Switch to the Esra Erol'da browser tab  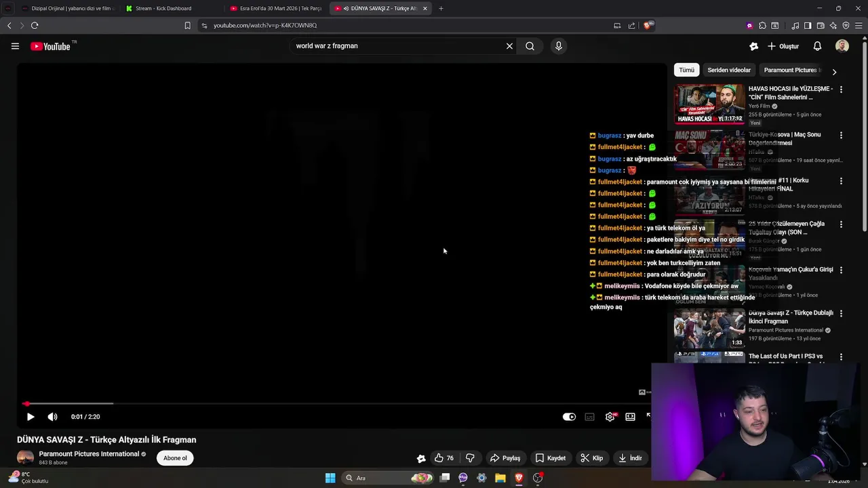coord(275,8)
